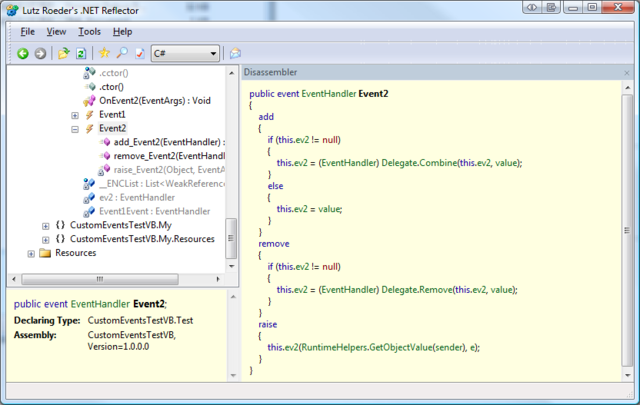Click the Disassembler scroll down arrow
640x405 pixels.
(627, 375)
